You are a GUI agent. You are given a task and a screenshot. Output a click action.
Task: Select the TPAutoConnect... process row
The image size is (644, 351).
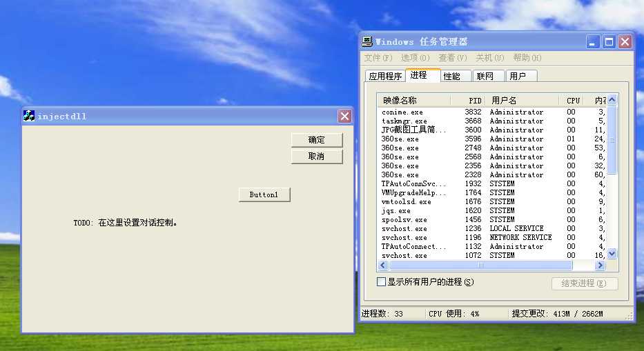click(x=492, y=247)
